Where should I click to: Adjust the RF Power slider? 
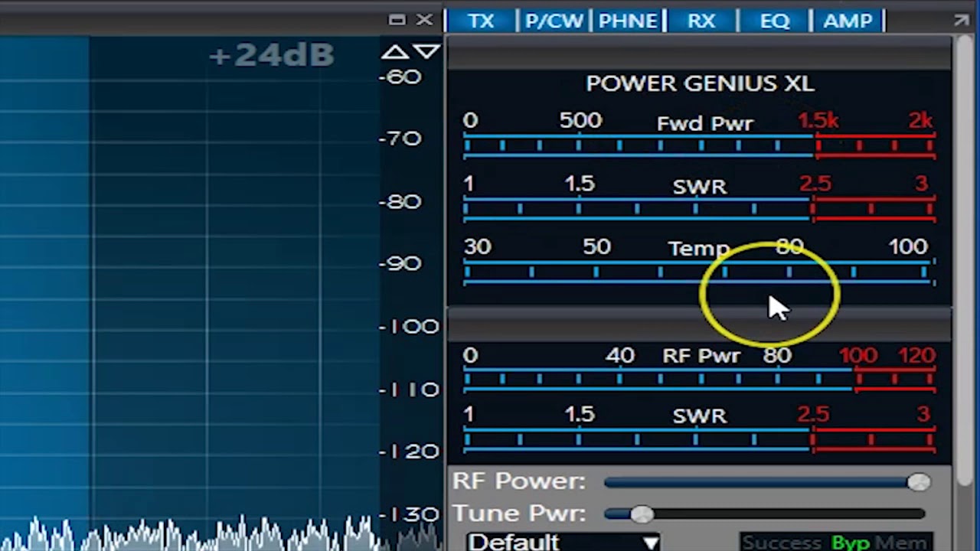[x=766, y=482]
